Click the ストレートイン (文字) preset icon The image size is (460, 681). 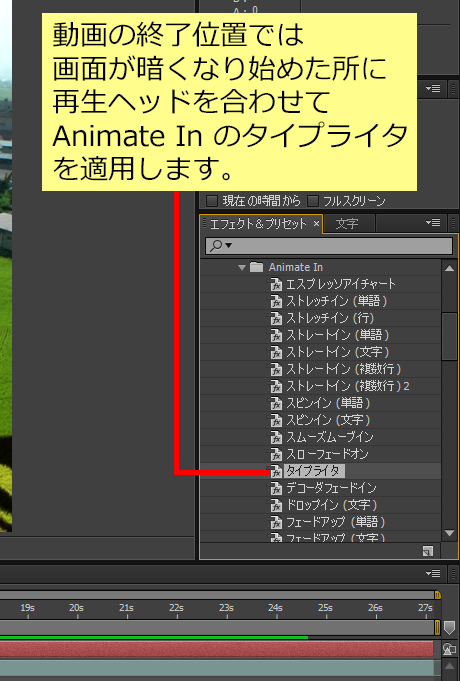click(x=276, y=352)
